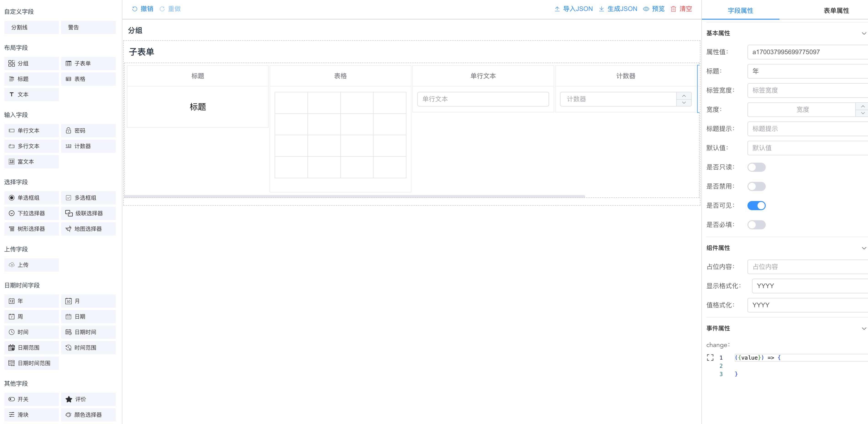This screenshot has height=424, width=868.
Task: Choose the 级联选择器 icon
Action: [69, 213]
